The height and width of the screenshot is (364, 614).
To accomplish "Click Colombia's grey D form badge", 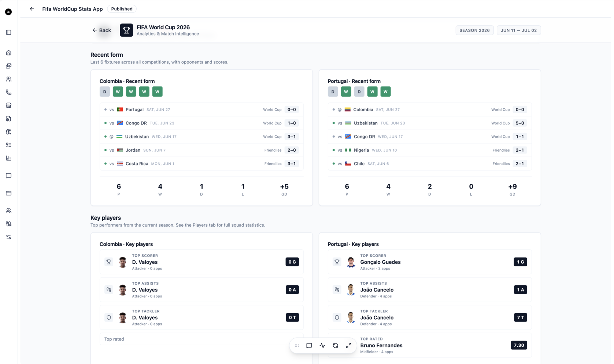I will click(x=105, y=92).
